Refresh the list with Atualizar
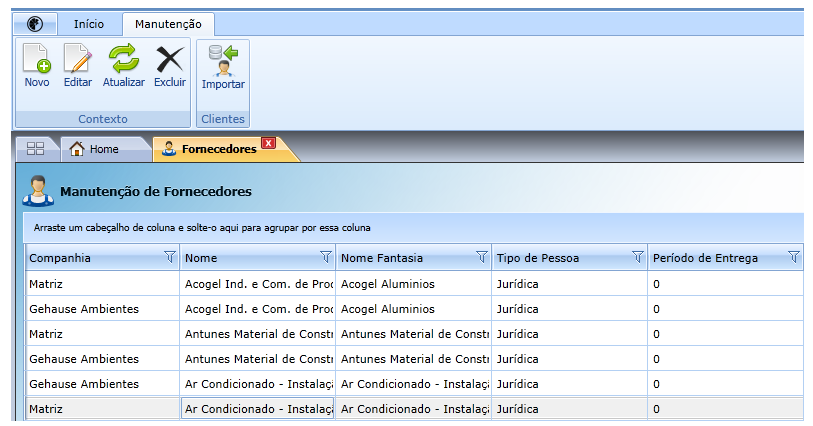 (x=123, y=66)
